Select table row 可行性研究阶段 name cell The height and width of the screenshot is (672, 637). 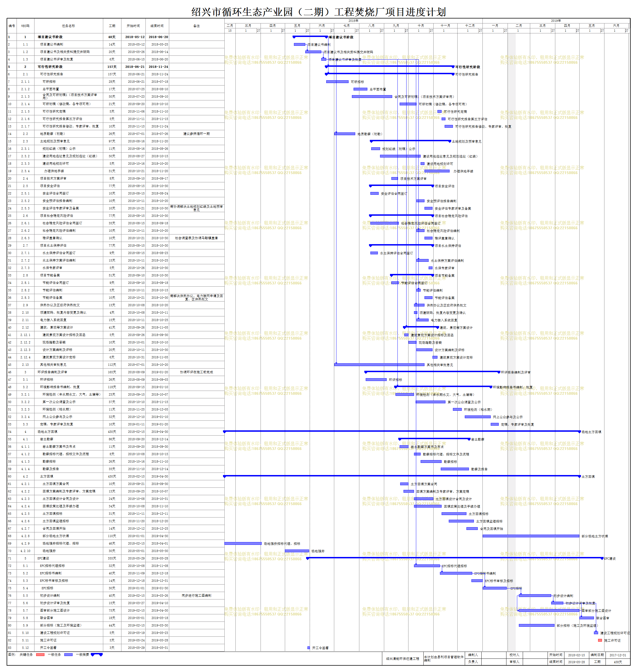[x=69, y=67]
